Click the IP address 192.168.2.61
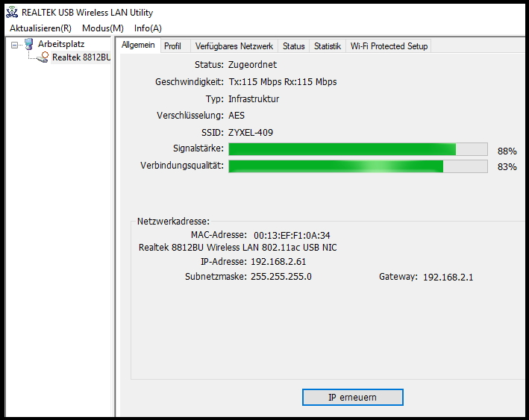This screenshot has width=529, height=420. coord(278,262)
